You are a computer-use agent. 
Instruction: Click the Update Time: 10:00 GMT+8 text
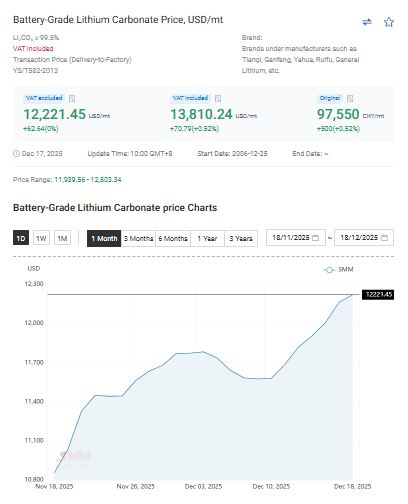(x=130, y=154)
